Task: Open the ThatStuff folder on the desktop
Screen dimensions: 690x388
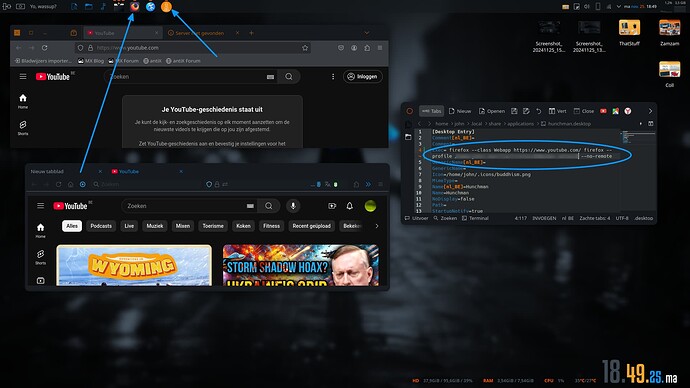Action: click(x=629, y=32)
